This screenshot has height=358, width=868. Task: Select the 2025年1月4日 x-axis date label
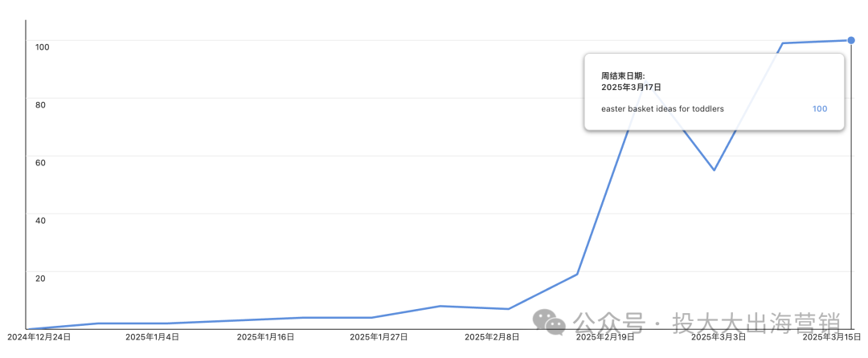(x=152, y=336)
